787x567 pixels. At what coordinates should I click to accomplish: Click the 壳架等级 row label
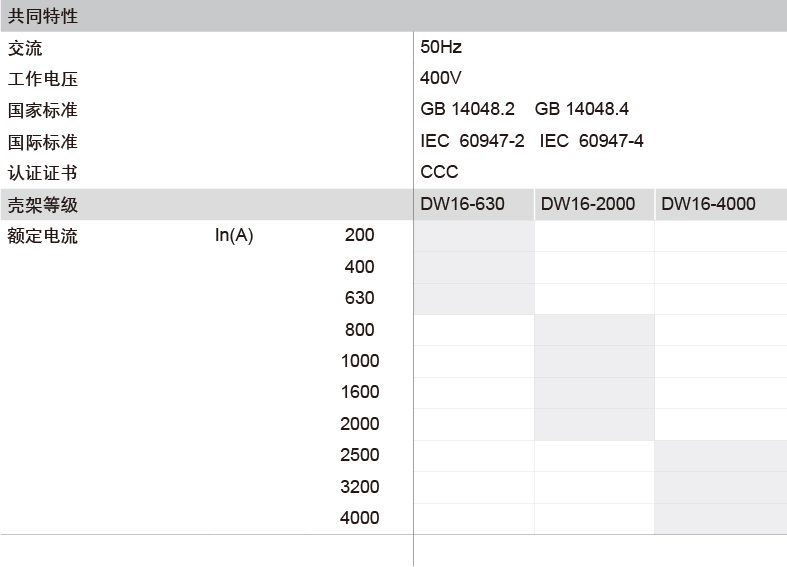click(x=43, y=205)
